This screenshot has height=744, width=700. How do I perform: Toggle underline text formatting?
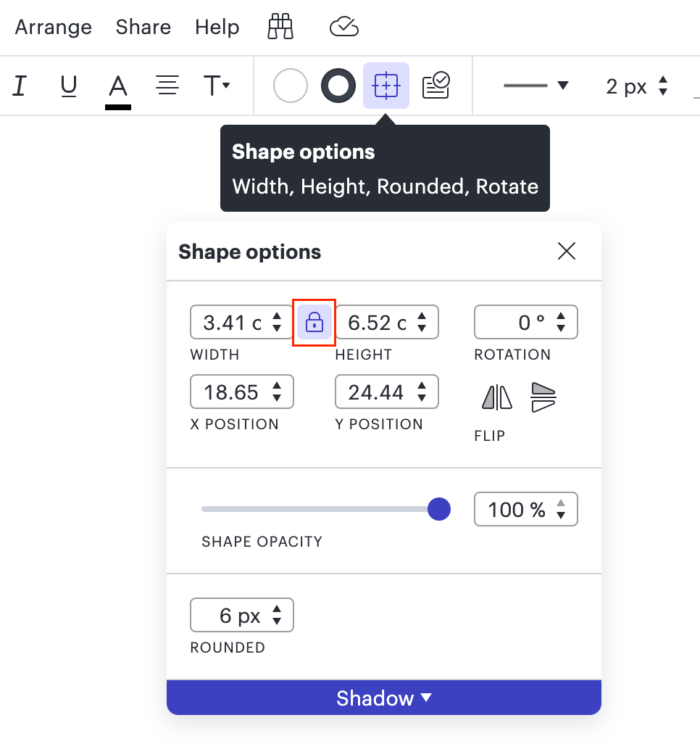69,86
